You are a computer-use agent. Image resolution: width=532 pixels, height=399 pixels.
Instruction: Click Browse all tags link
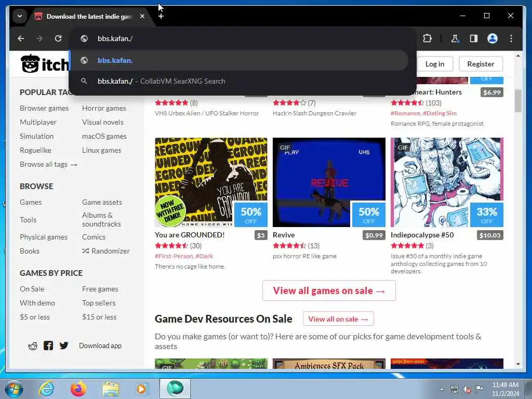(48, 164)
